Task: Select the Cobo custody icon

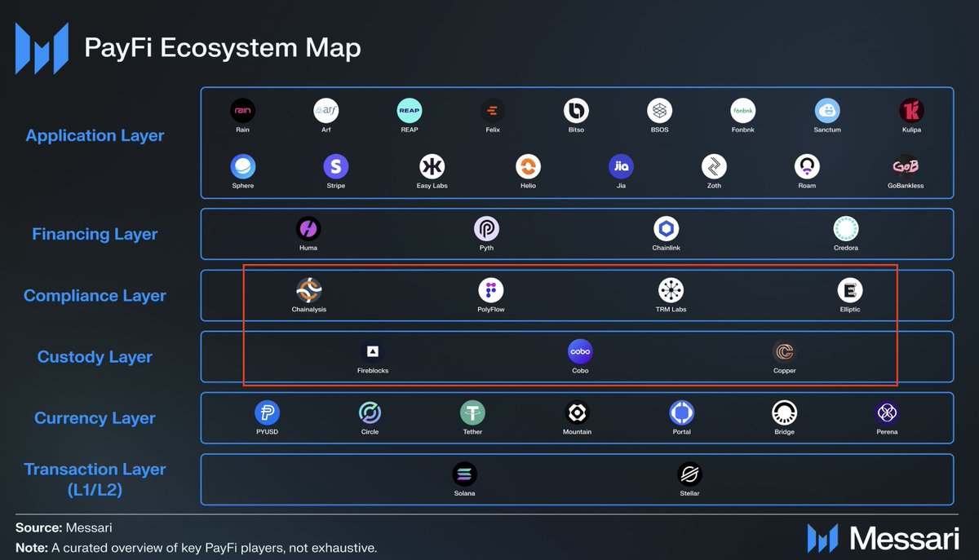Action: [580, 351]
